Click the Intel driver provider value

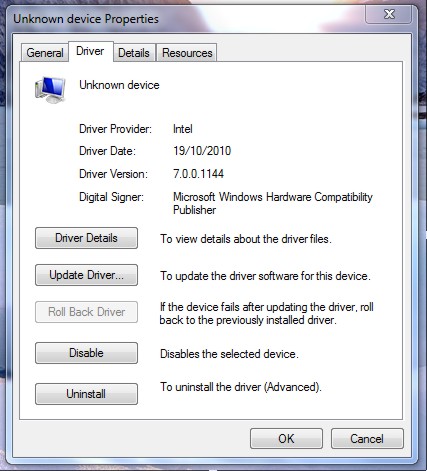pos(183,129)
